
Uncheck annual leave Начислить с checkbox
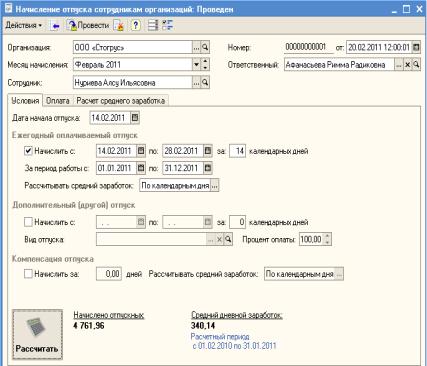pyautogui.click(x=28, y=151)
